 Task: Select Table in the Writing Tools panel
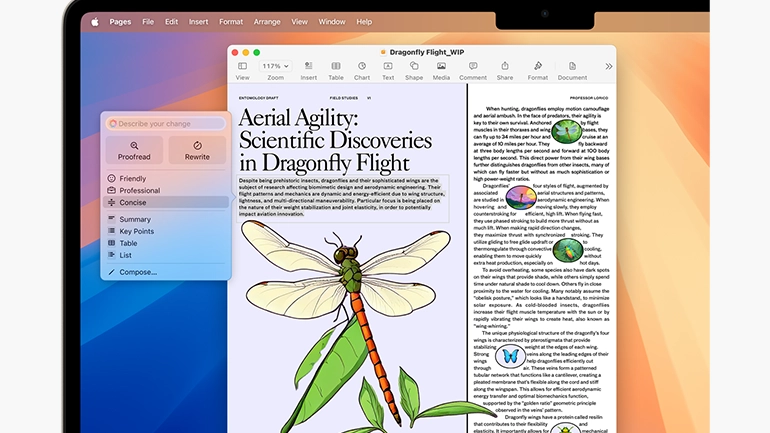165,243
